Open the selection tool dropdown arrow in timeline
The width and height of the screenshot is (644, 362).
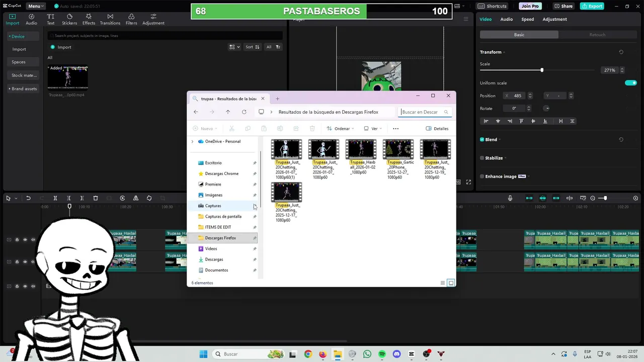click(x=16, y=198)
